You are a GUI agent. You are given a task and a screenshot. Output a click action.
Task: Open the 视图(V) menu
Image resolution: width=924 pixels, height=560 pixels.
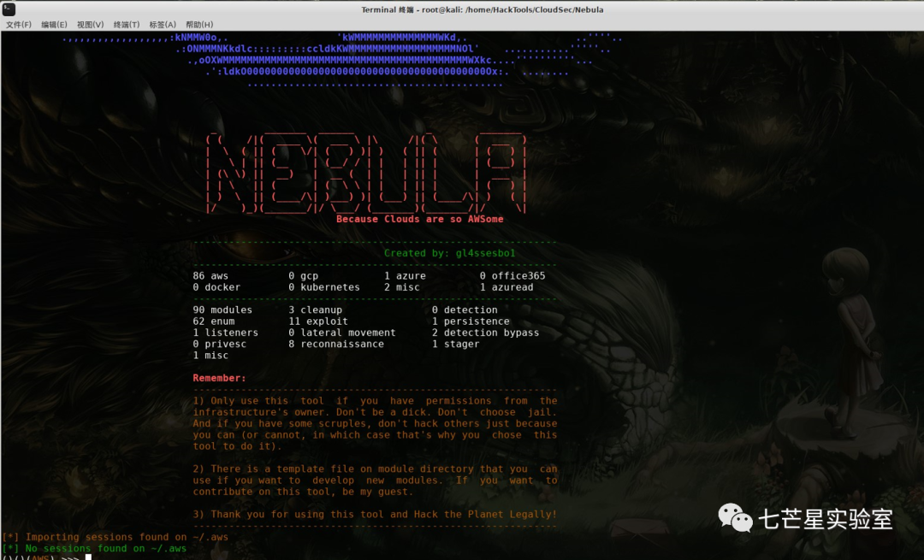[90, 25]
